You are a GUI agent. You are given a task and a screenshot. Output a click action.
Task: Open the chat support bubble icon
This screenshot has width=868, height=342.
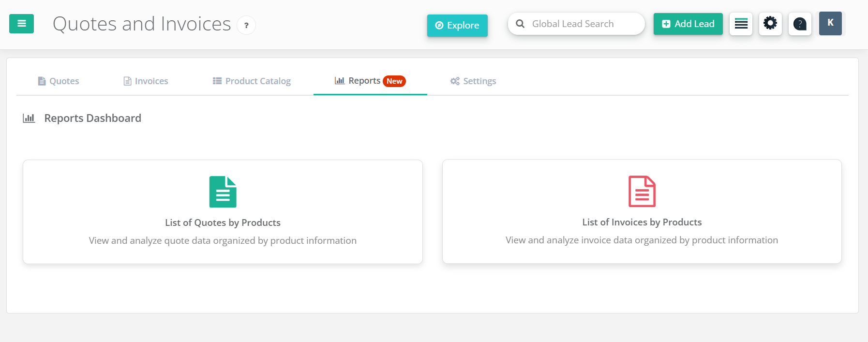coord(800,24)
